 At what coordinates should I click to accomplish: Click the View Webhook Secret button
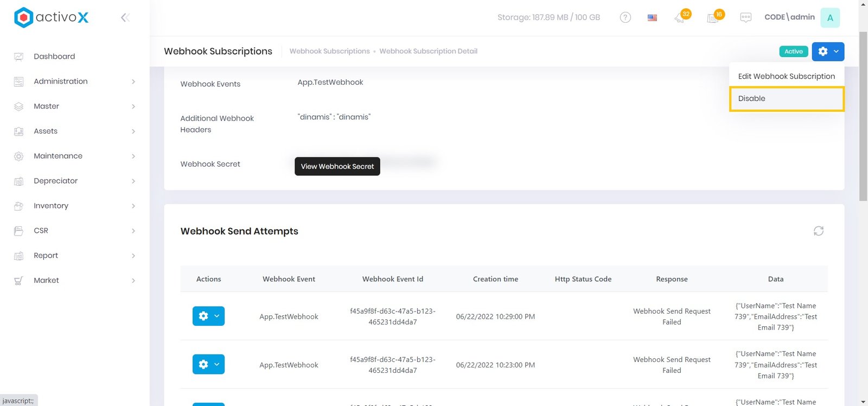pos(337,167)
